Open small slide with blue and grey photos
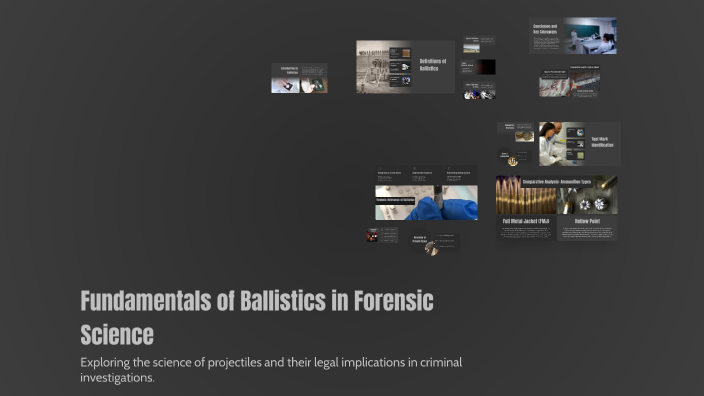Image resolution: width=704 pixels, height=396 pixels. point(479,90)
